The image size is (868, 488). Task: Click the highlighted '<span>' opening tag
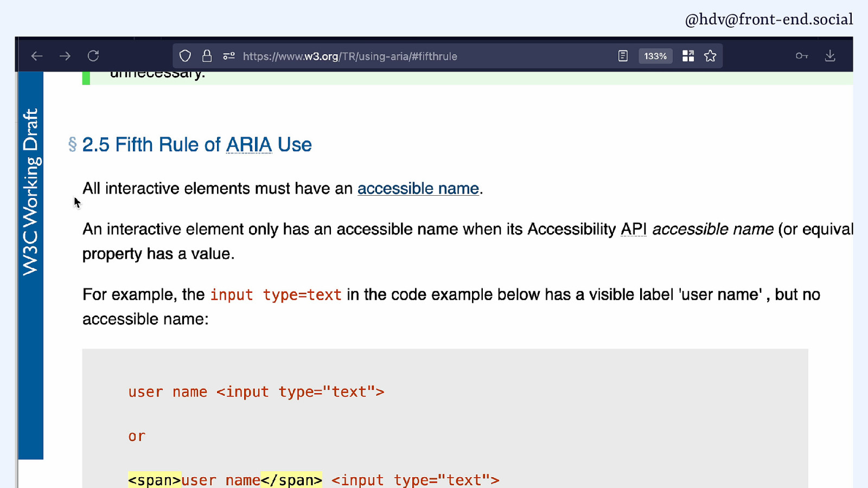point(155,480)
